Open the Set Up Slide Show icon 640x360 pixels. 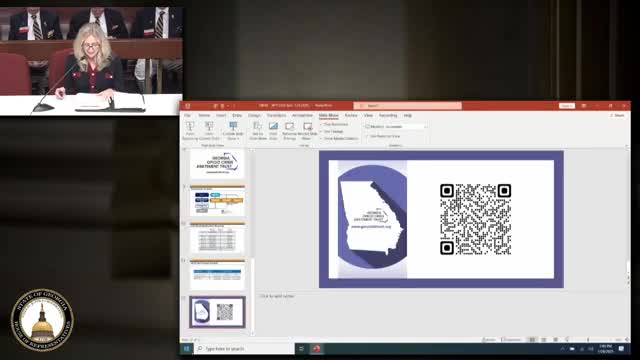pyautogui.click(x=258, y=131)
